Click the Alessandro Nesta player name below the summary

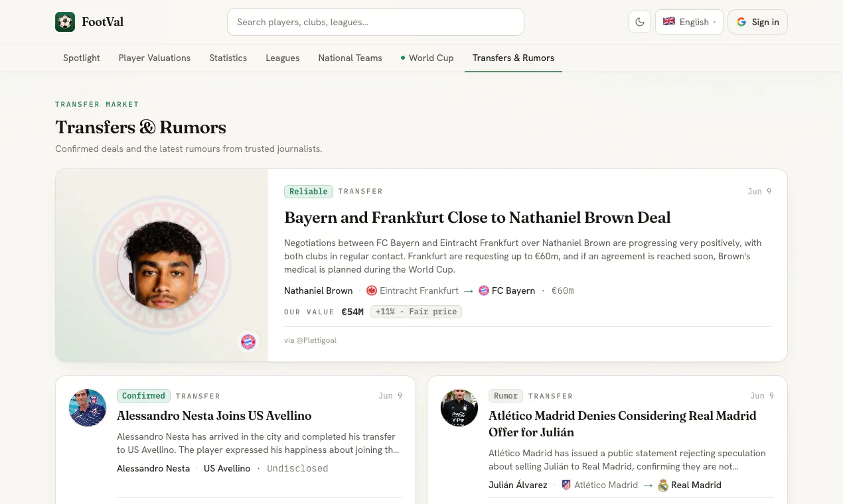pyautogui.click(x=153, y=468)
